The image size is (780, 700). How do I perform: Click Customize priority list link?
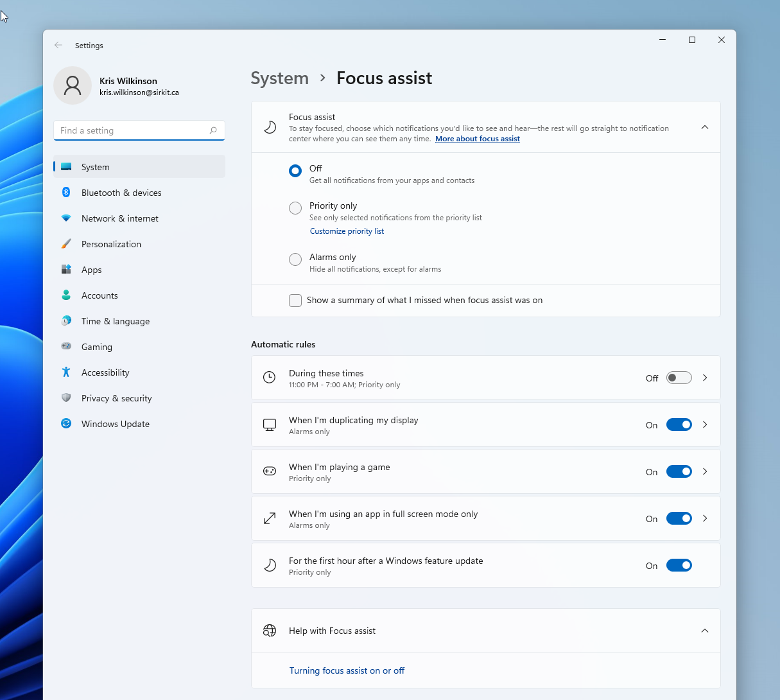click(x=347, y=231)
